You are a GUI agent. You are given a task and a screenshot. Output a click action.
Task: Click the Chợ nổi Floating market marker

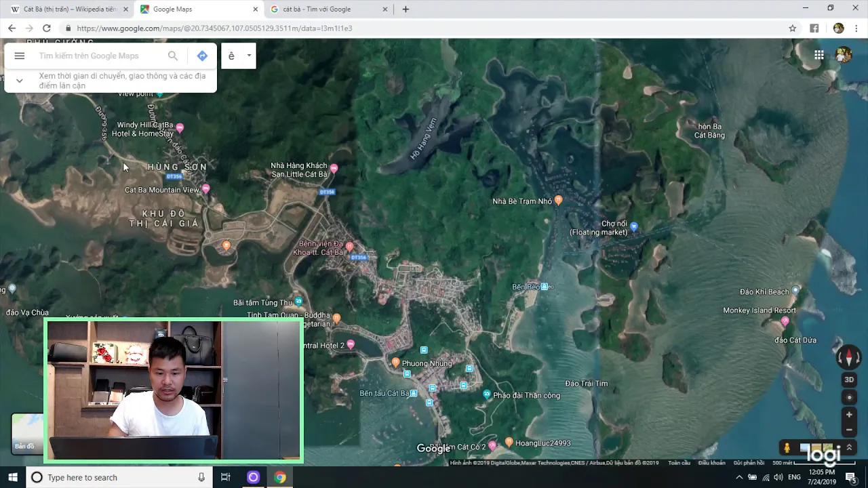[634, 226]
